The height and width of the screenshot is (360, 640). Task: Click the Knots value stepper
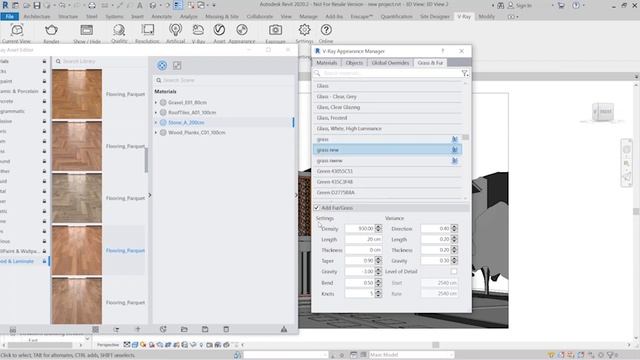click(x=378, y=293)
